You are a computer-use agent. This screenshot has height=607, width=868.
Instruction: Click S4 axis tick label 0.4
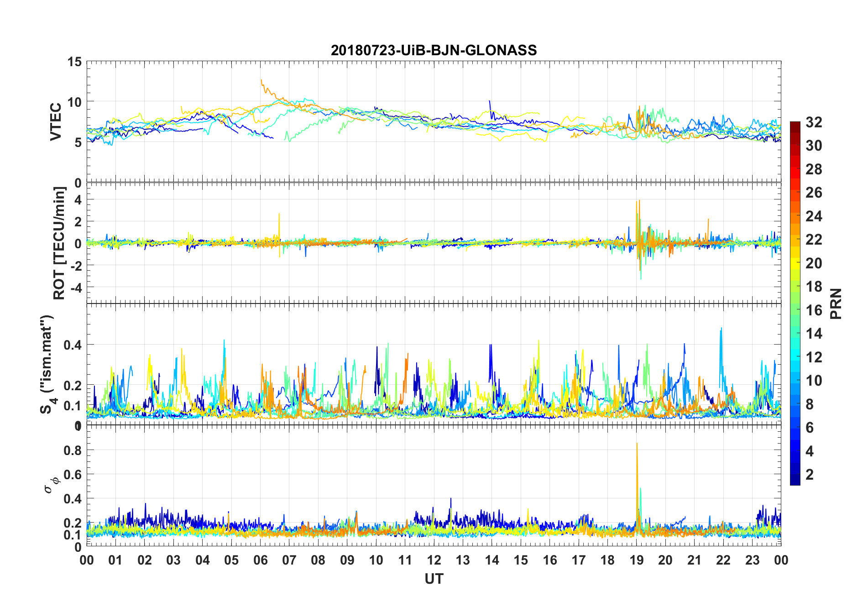[x=73, y=345]
